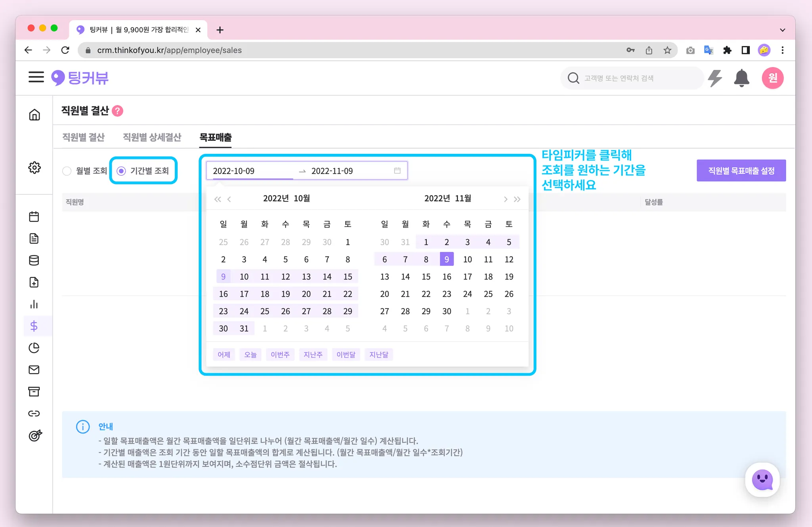Toggle the hamburger menu sidebar
The image size is (812, 527).
click(36, 77)
